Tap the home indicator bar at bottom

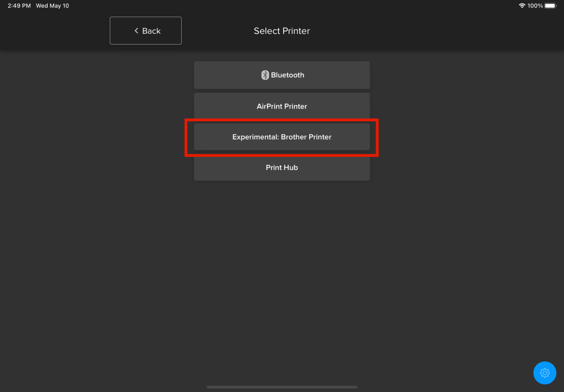coord(282,387)
